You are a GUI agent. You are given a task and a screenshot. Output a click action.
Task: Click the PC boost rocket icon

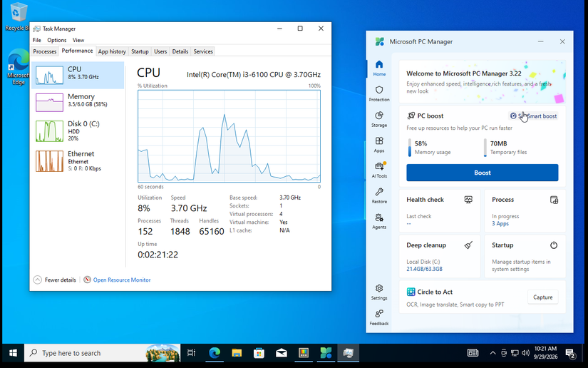point(411,116)
